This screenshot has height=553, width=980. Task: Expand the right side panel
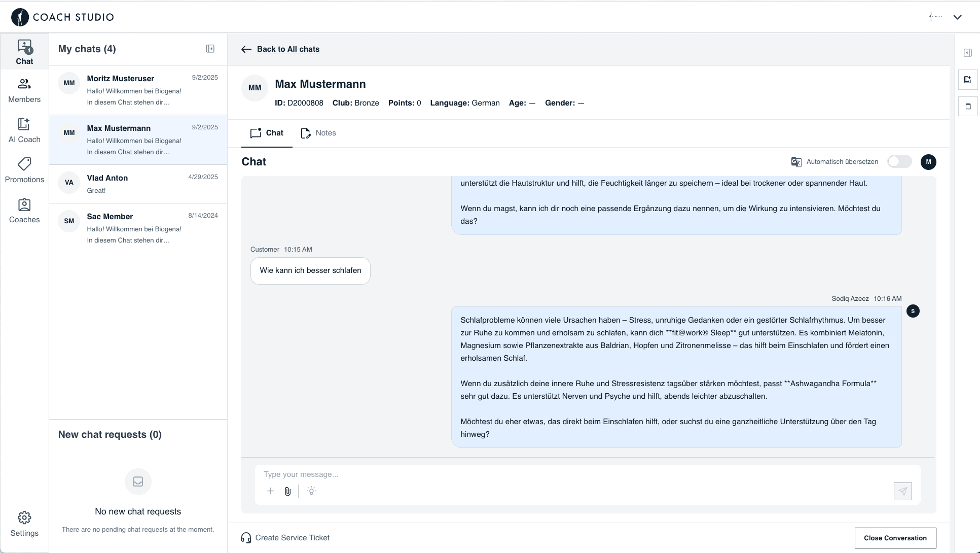coord(967,53)
